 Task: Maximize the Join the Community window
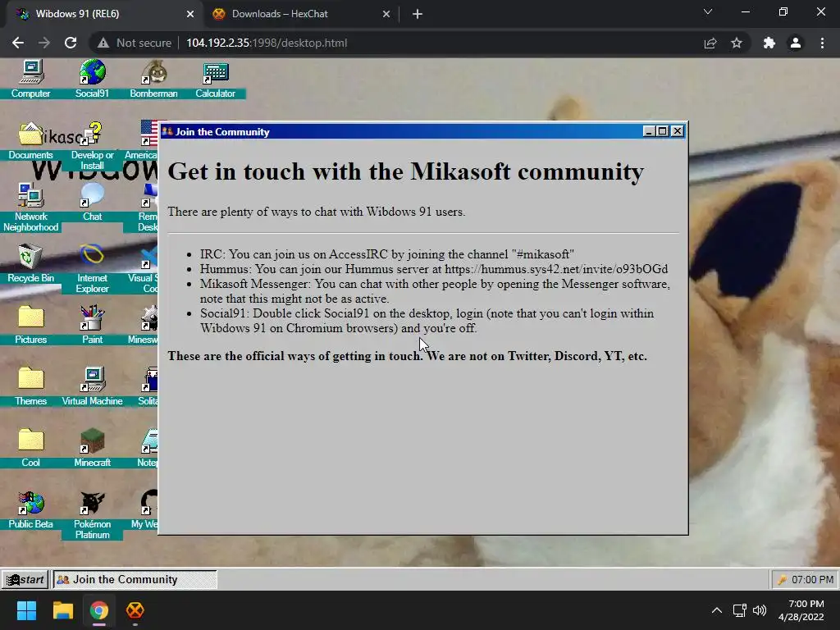click(663, 131)
